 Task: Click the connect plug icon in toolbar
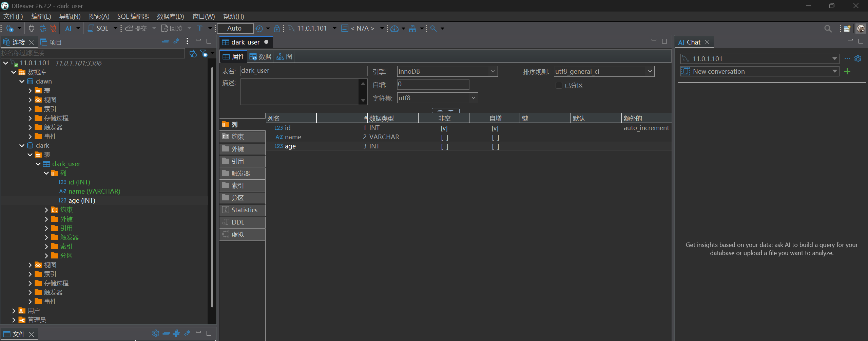32,29
